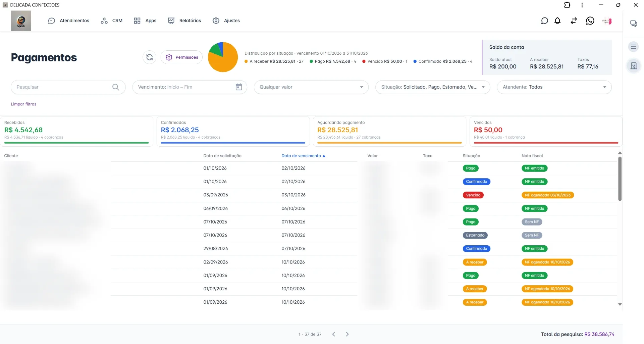Click the transfer arrows icon
644x344 pixels.
(x=574, y=21)
